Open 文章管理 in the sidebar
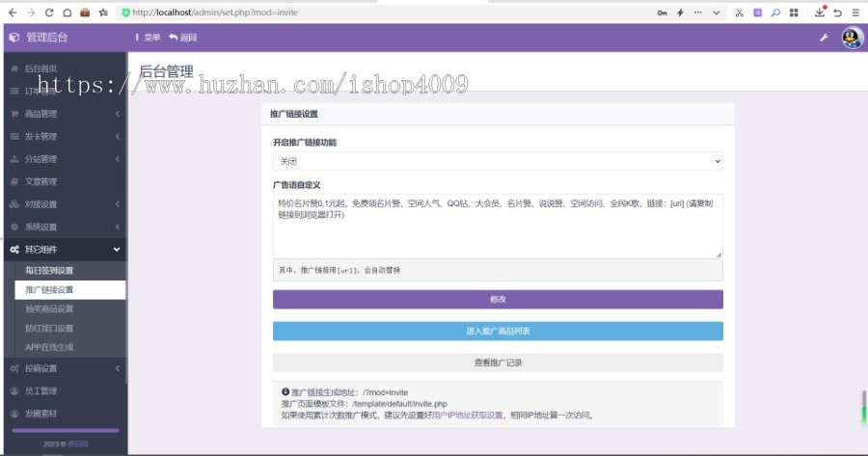This screenshot has width=868, height=456. 66,181
